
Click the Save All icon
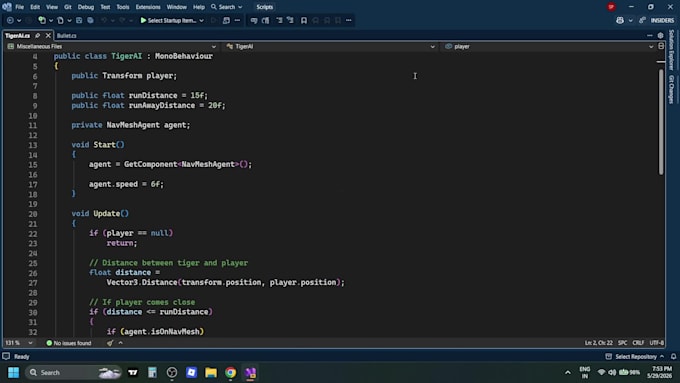pos(90,20)
